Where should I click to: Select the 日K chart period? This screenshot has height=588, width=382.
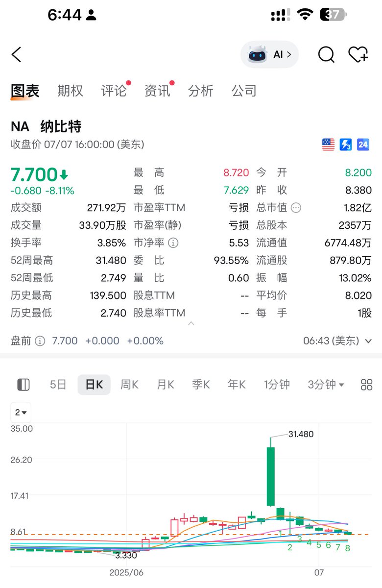point(94,385)
